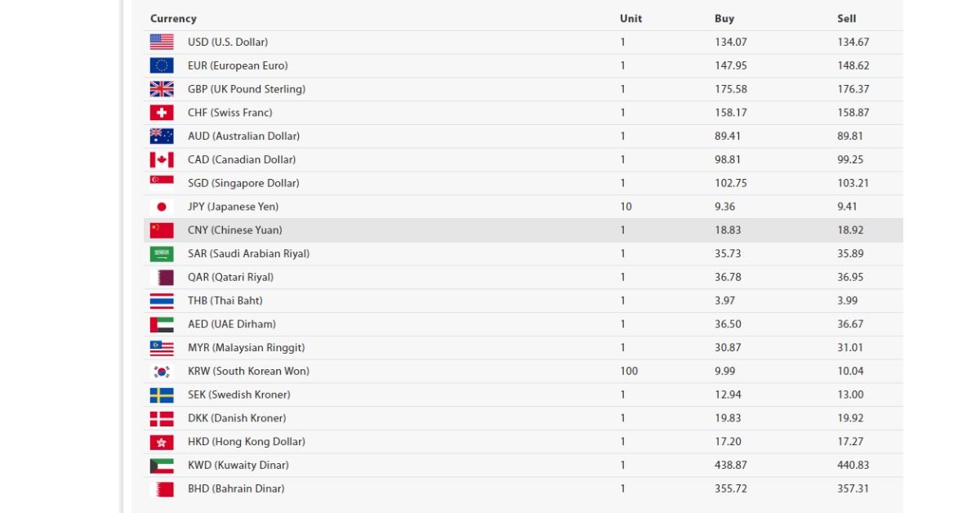Click the BHD (Bahrain Dinar) label
Screen dimensions: 980x513
[236, 488]
